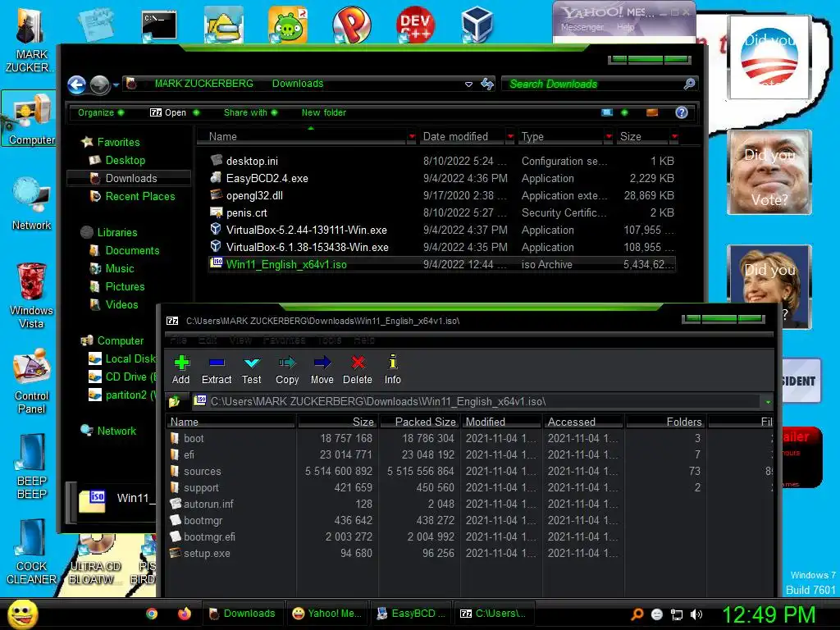Viewport: 840px width, 630px height.
Task: Open the BEEP BEEP desktop icon
Action: (31, 467)
